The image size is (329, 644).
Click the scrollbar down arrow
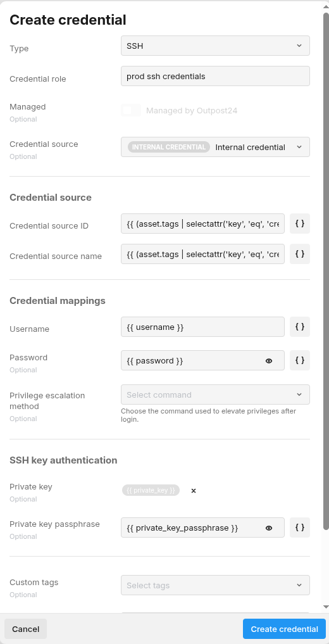[326, 607]
